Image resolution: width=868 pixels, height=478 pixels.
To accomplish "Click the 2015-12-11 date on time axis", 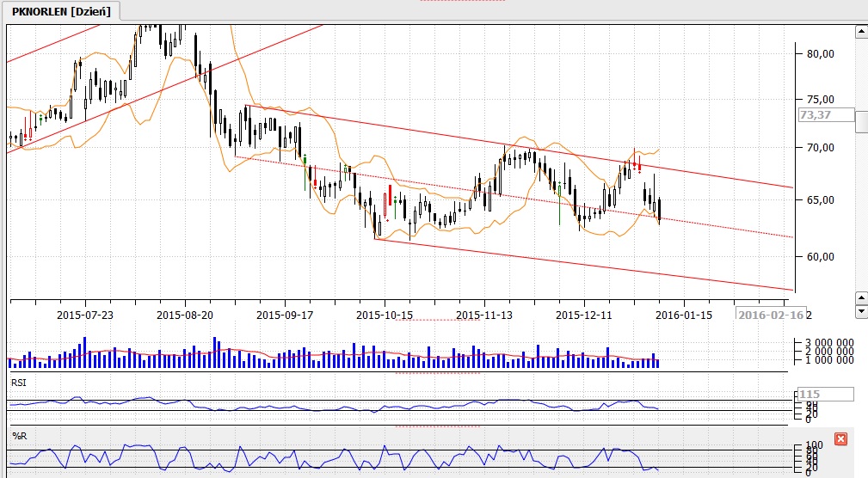I will point(584,315).
